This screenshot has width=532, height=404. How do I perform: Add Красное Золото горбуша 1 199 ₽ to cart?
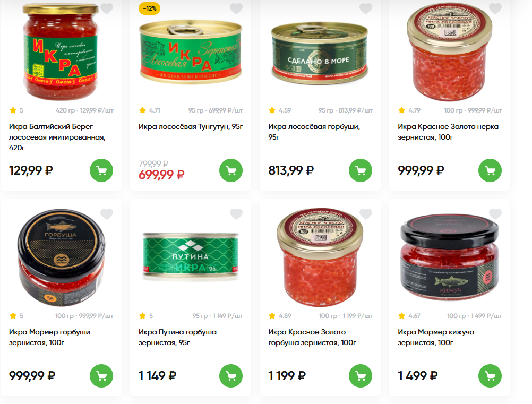click(x=361, y=376)
